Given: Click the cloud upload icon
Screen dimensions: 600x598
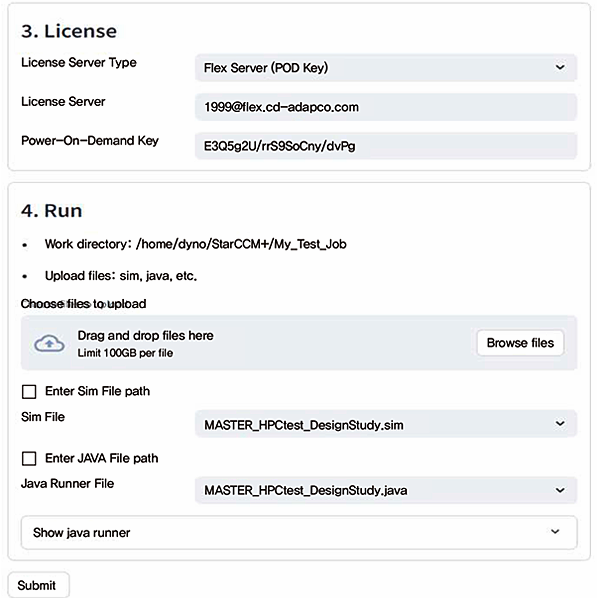Looking at the screenshot, I should (x=49, y=343).
